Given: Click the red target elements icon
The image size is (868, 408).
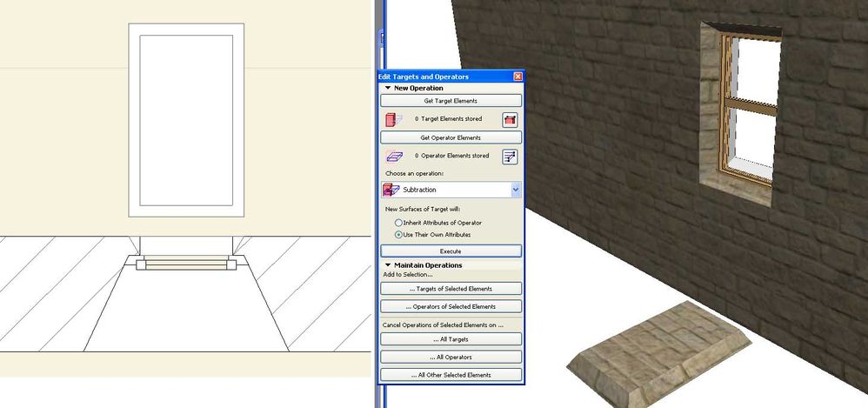Looking at the screenshot, I should [x=394, y=119].
